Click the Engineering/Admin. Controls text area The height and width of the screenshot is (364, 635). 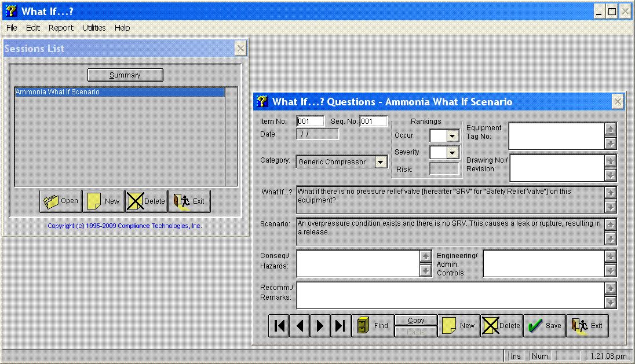pos(544,263)
